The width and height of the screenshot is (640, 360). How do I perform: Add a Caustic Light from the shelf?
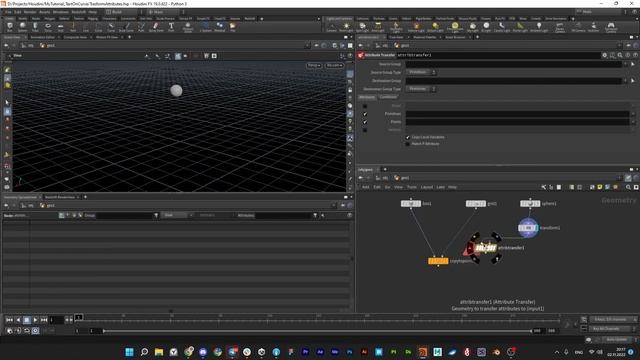pyautogui.click(x=502, y=27)
